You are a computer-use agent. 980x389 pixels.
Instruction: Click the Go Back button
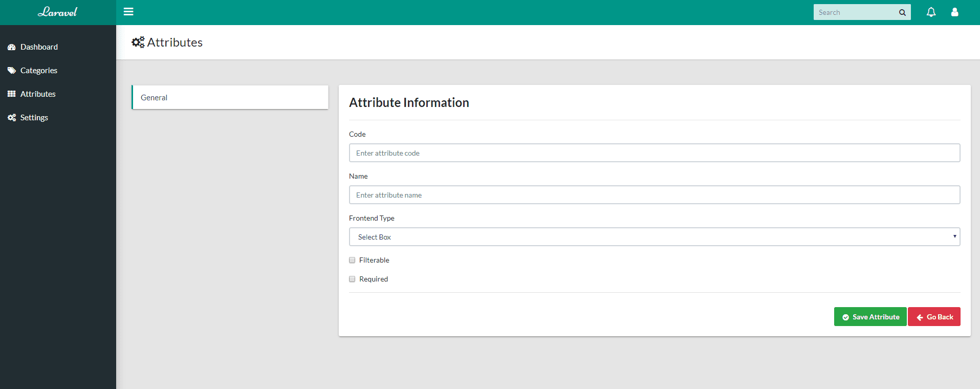934,317
